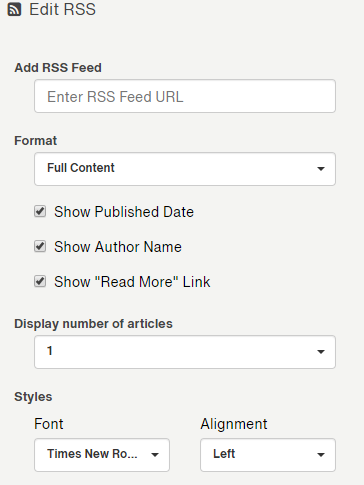
Task: Open the Left alignment dropdown
Action: coord(268,455)
